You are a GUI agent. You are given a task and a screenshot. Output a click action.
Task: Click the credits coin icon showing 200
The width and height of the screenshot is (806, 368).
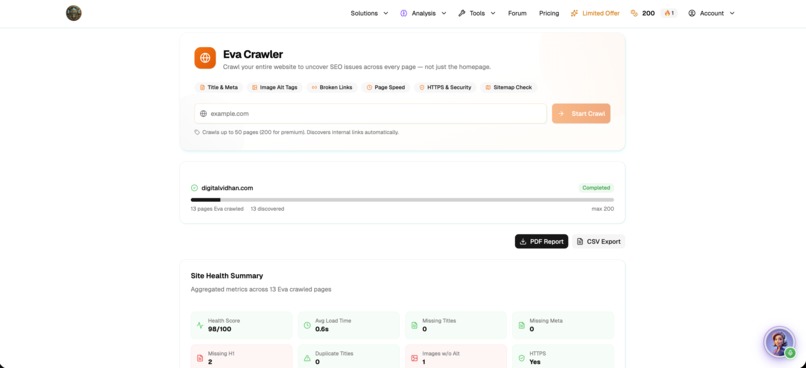[634, 13]
